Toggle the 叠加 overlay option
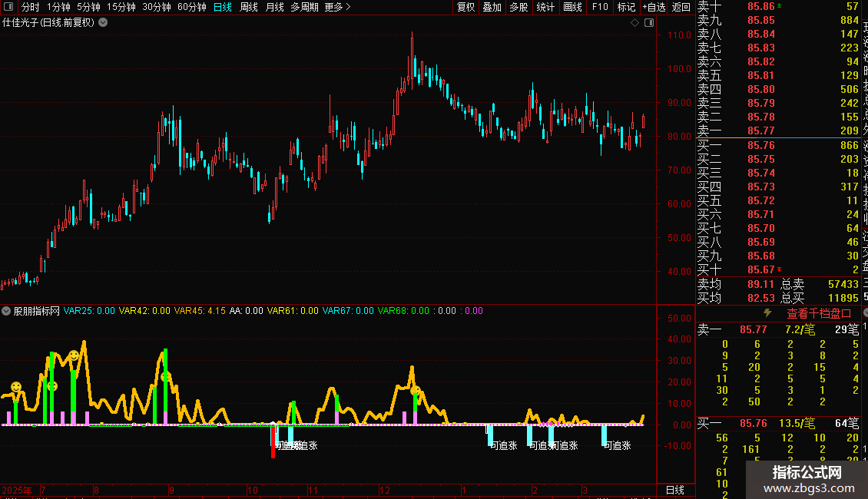 pyautogui.click(x=492, y=7)
